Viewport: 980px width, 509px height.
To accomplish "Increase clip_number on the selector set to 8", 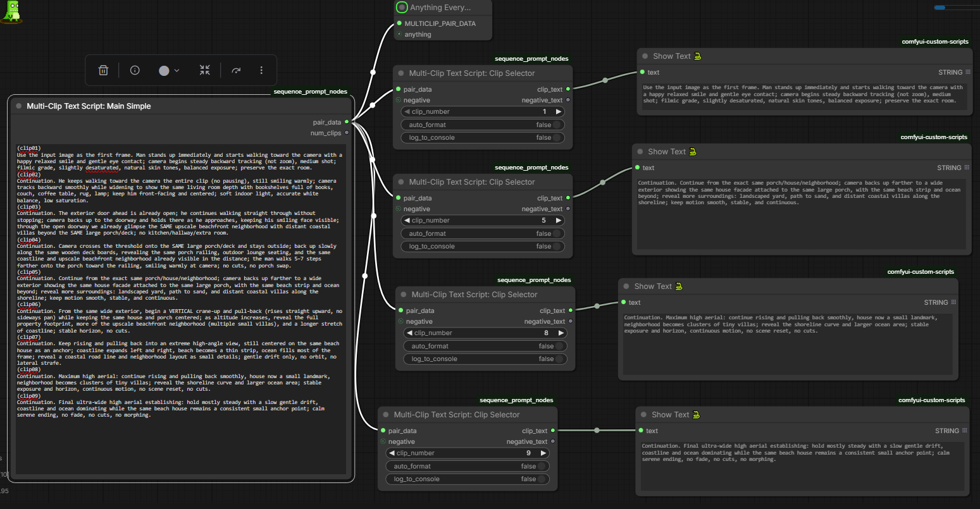I will coord(561,333).
